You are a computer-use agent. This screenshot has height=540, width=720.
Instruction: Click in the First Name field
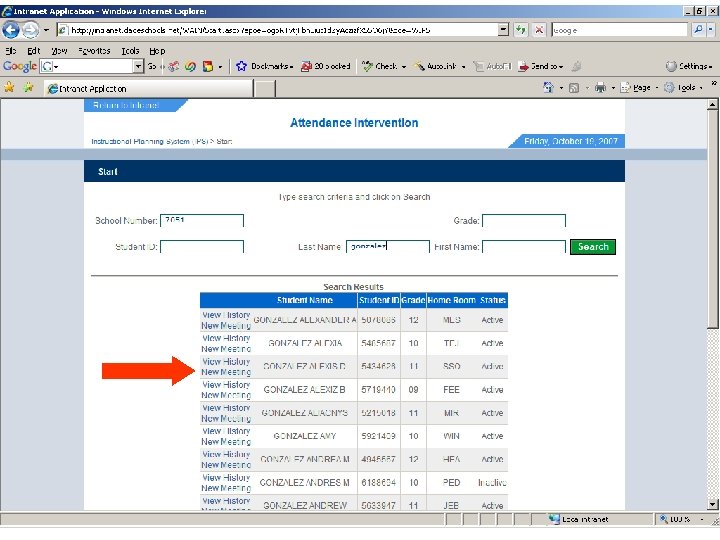click(x=523, y=247)
